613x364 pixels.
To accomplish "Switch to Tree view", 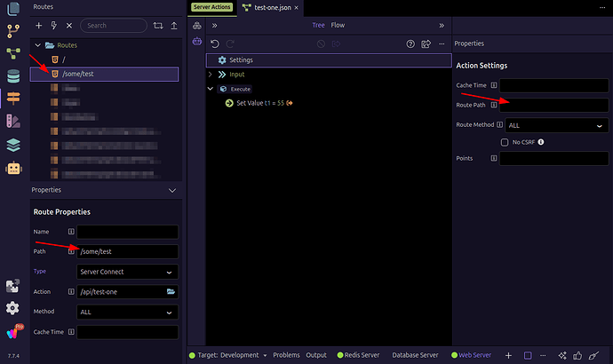I will (x=319, y=25).
